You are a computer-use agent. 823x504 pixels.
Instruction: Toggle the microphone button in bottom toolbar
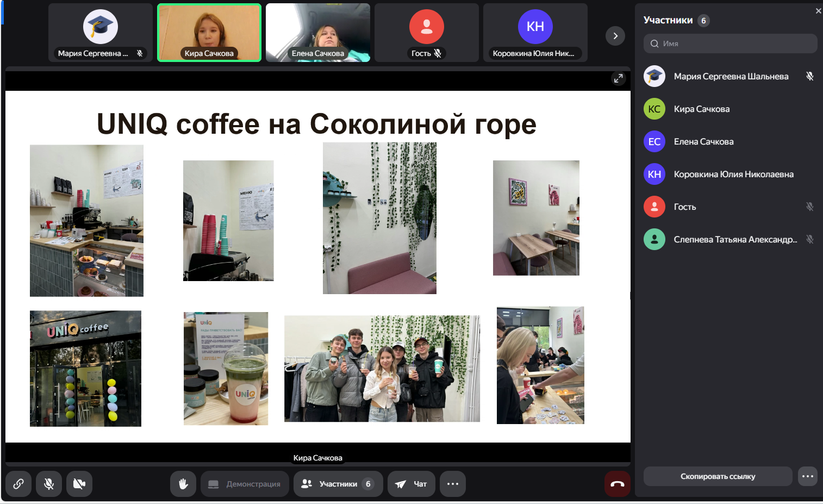click(x=49, y=484)
